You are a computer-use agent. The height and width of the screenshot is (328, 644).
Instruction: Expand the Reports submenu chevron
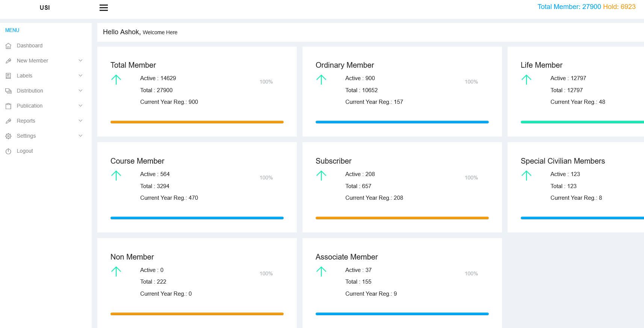tap(80, 121)
